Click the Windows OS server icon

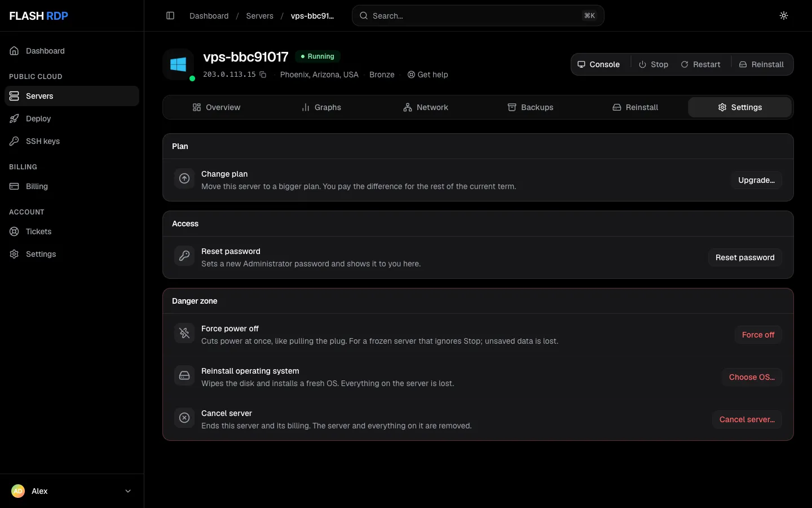coord(178,64)
